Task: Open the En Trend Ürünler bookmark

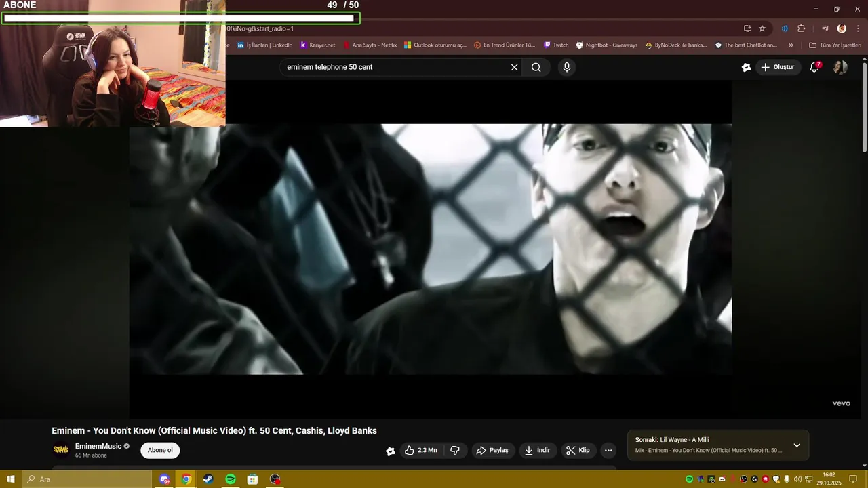Action: point(505,45)
